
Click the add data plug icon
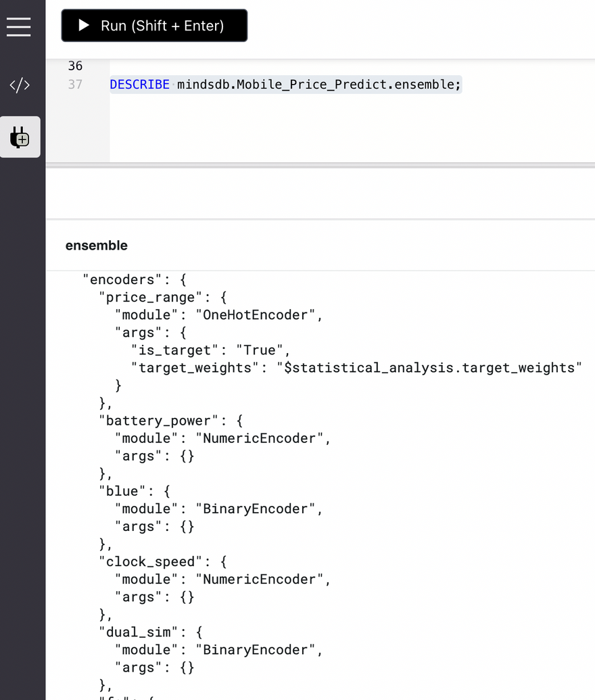[20, 137]
